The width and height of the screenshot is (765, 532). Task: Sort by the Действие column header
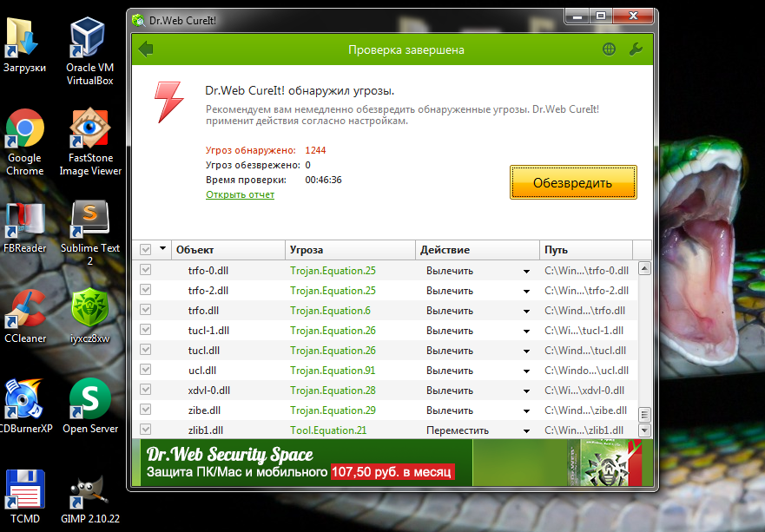(478, 250)
